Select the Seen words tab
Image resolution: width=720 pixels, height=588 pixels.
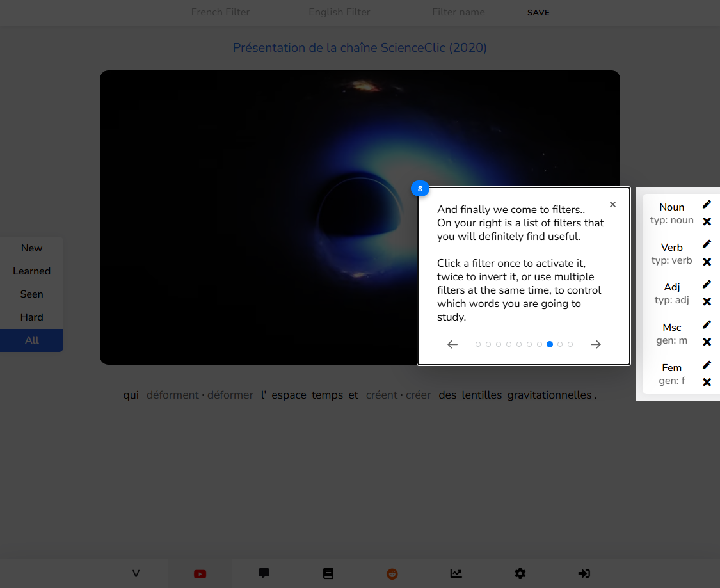click(x=32, y=294)
